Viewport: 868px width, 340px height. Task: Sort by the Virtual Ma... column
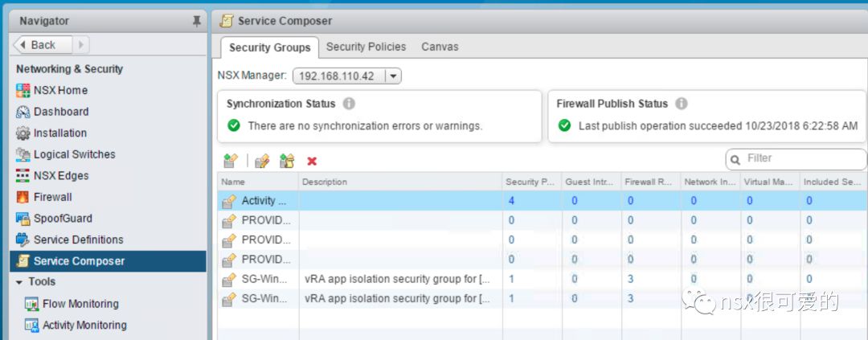(770, 182)
